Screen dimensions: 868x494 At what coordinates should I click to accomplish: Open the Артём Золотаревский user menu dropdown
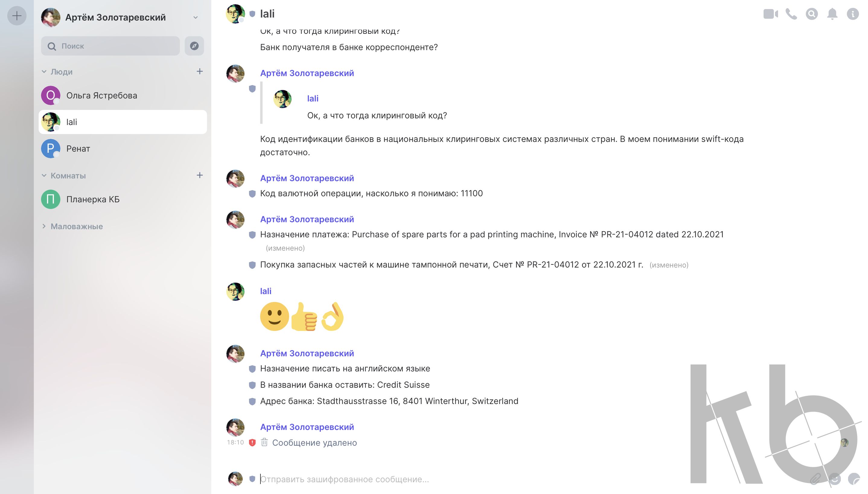[x=195, y=17]
